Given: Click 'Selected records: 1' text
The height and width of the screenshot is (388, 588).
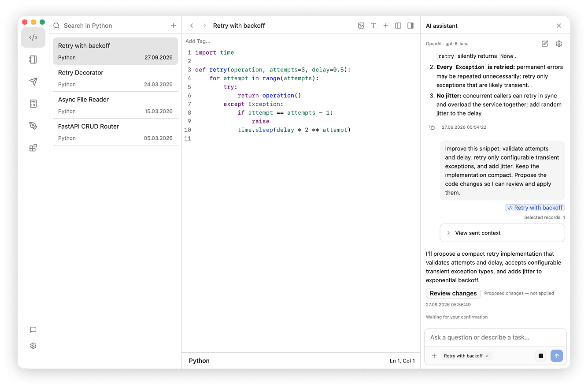Looking at the screenshot, I should click(544, 217).
